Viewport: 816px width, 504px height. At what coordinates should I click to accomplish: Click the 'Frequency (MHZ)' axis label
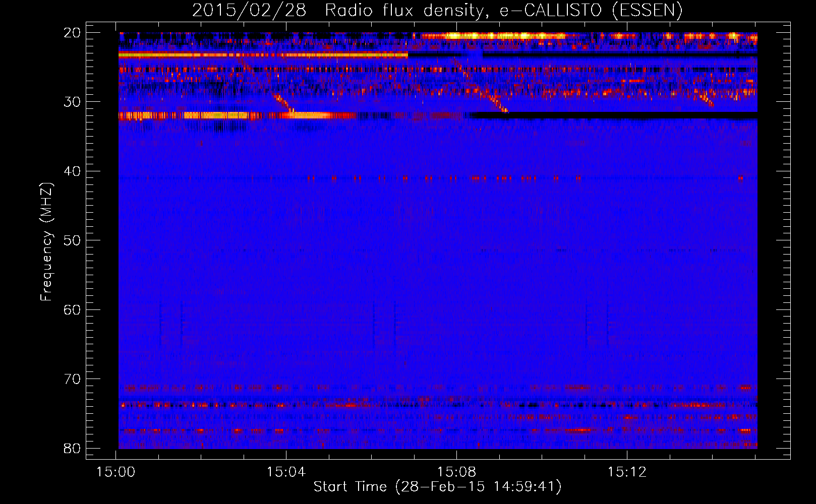(x=46, y=242)
